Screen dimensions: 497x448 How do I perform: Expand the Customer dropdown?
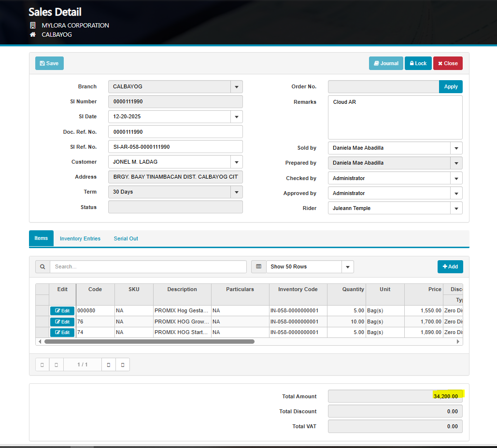[236, 162]
